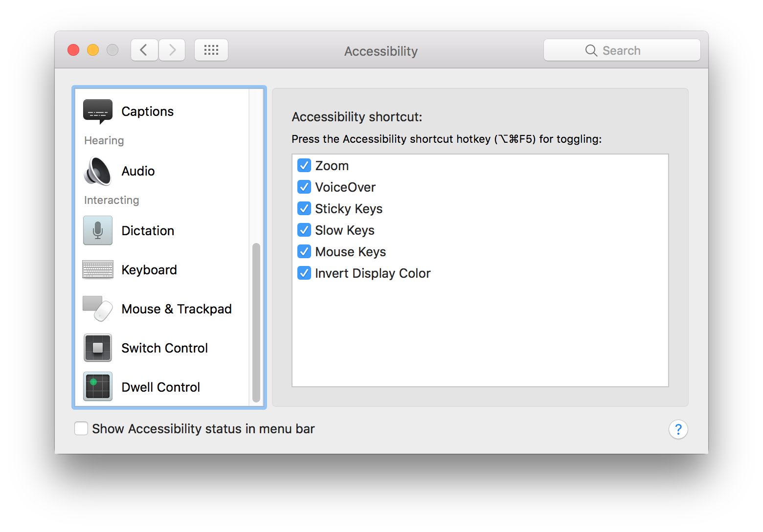
Task: Disable the Mouse Keys checkbox
Action: pyautogui.click(x=304, y=251)
